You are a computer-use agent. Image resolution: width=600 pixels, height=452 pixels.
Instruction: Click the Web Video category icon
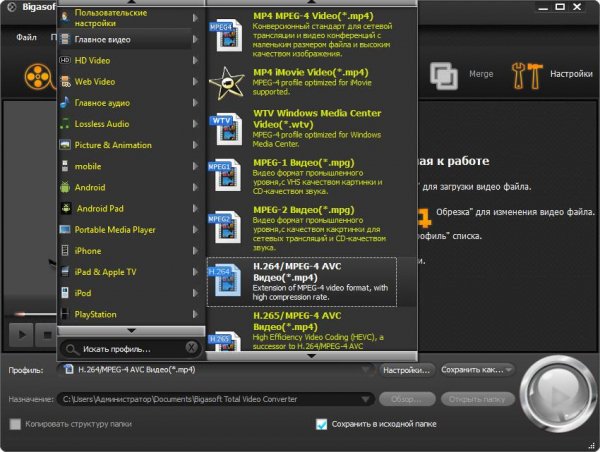coord(65,81)
